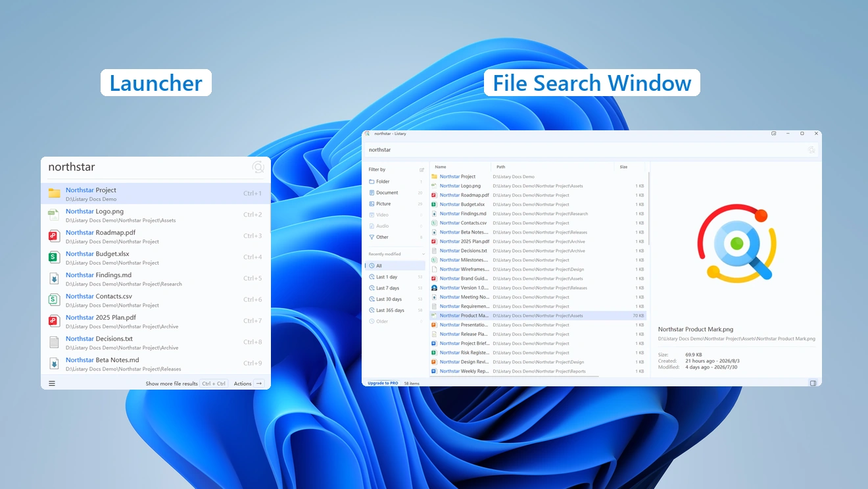Image resolution: width=868 pixels, height=489 pixels.
Task: Click Show more file results in launcher
Action: [x=172, y=384]
